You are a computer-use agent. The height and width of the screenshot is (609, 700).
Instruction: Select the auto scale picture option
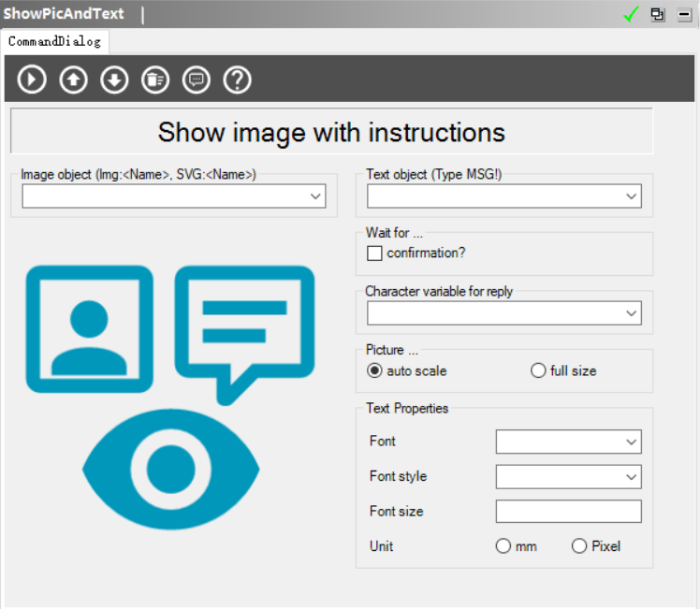375,370
